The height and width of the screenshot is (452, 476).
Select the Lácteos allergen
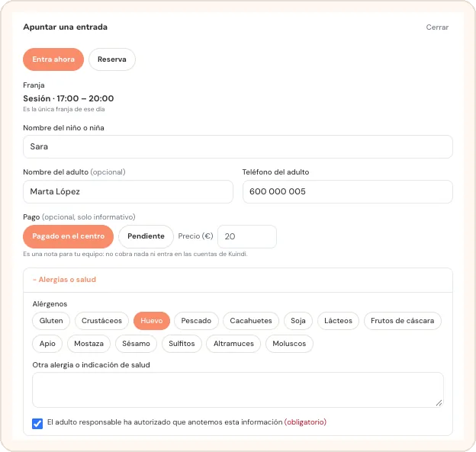click(x=338, y=321)
